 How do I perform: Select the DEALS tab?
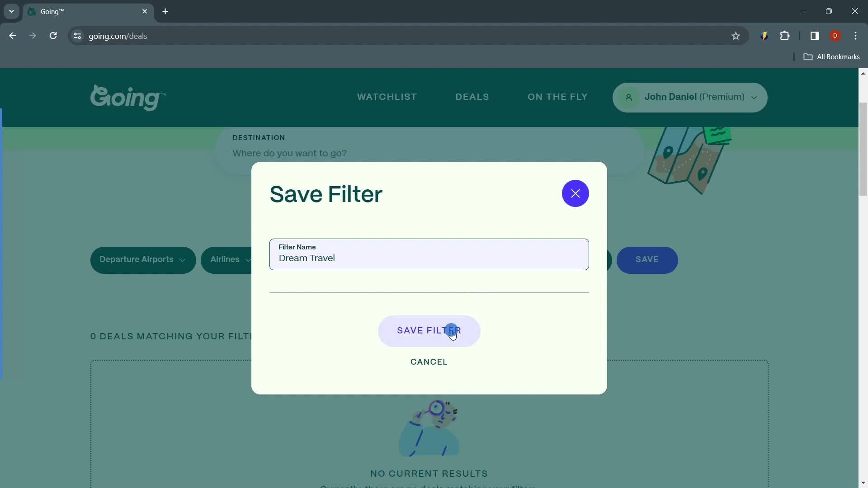click(472, 97)
